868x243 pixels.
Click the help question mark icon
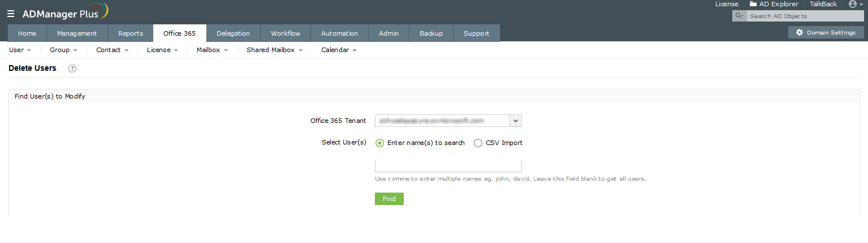pyautogui.click(x=72, y=69)
